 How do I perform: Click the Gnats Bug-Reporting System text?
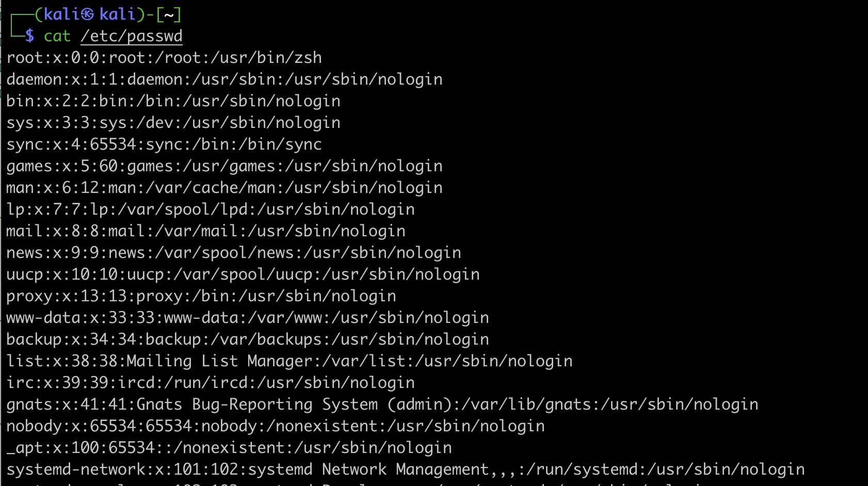pos(256,404)
